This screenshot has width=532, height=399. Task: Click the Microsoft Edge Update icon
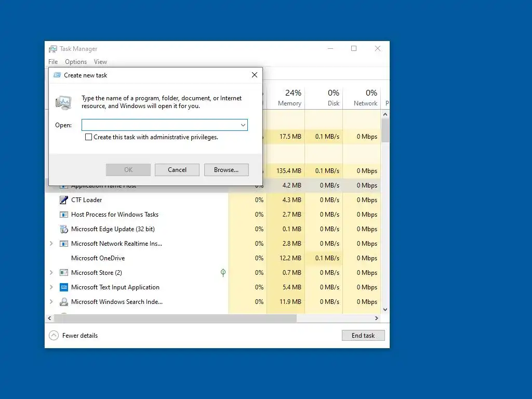(x=63, y=229)
